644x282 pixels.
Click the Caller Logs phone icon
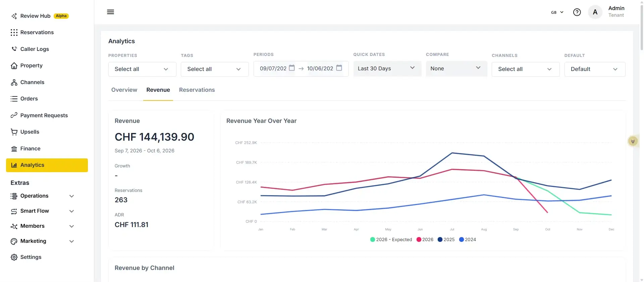(14, 49)
